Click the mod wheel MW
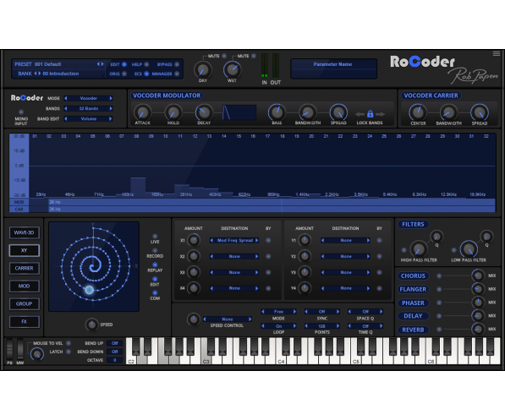 coord(20,349)
